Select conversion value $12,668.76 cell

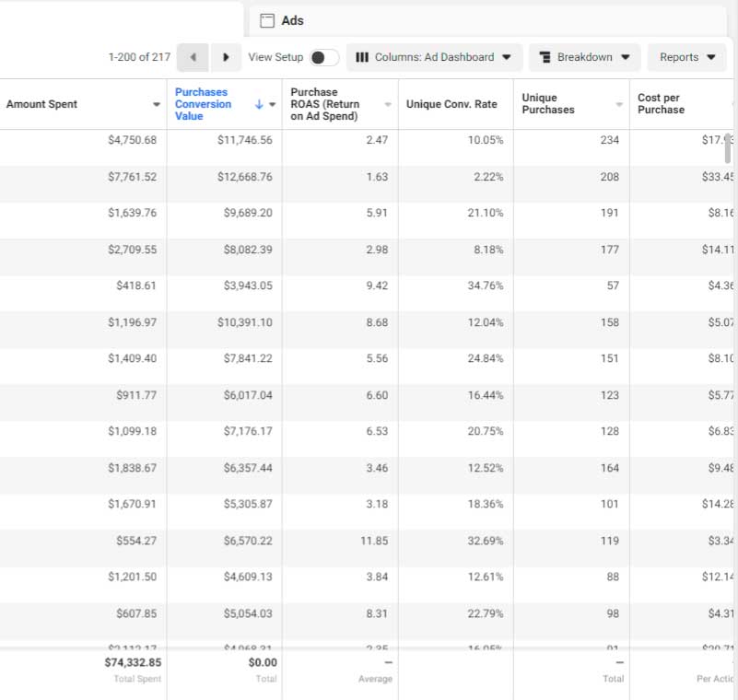point(245,177)
